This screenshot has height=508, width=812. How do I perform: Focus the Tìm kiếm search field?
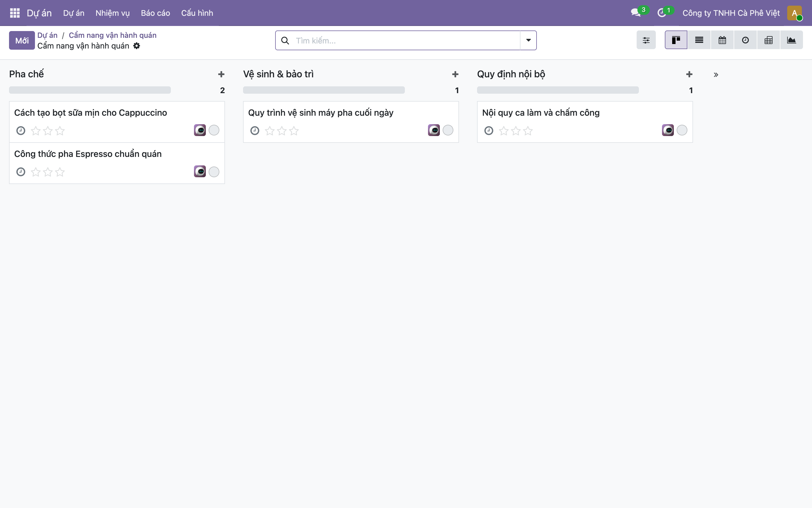coord(406,40)
